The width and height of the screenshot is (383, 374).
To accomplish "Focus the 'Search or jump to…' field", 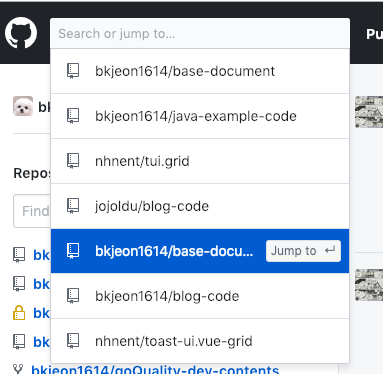I will [x=200, y=33].
